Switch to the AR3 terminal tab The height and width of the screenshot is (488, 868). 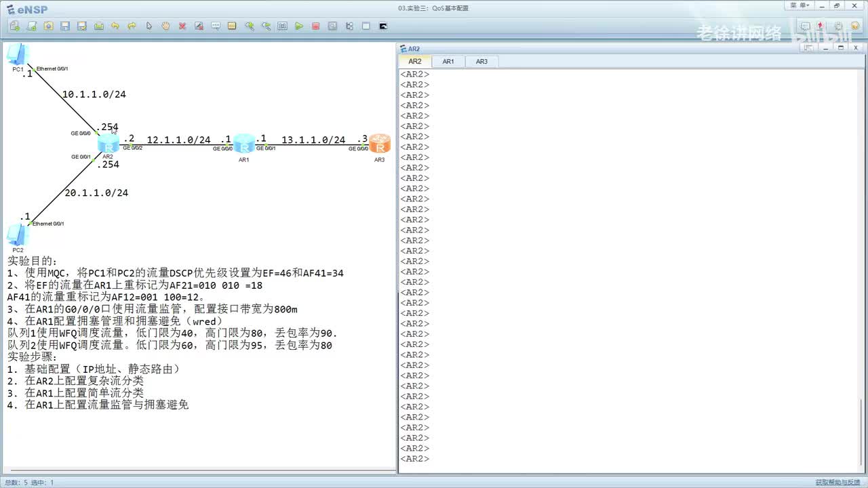click(481, 62)
